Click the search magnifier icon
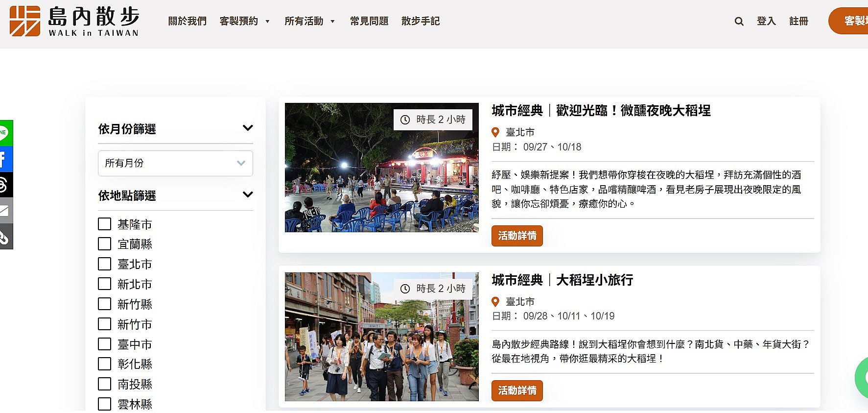Screen dimensions: 868x413 tap(739, 22)
